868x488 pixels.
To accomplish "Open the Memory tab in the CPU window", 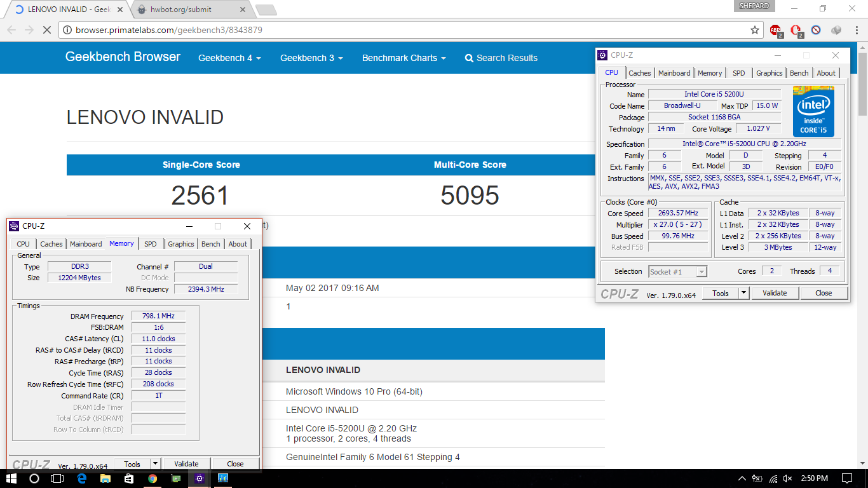I will (710, 73).
